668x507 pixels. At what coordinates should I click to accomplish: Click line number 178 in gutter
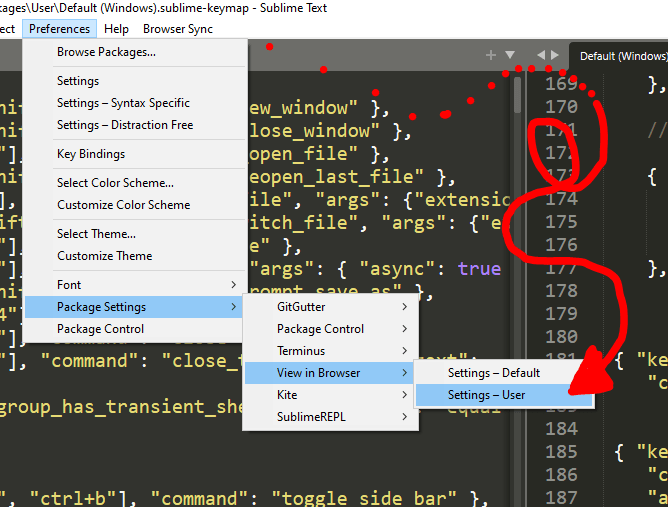[x=561, y=291]
